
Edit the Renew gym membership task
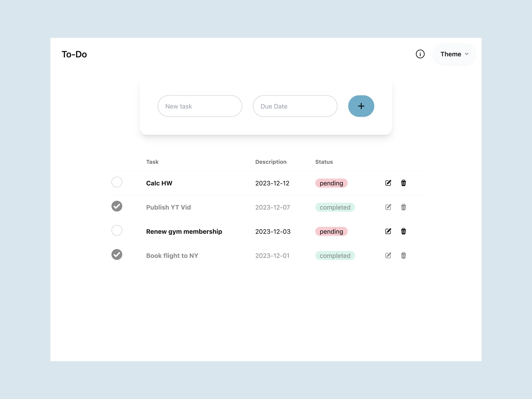point(388,231)
